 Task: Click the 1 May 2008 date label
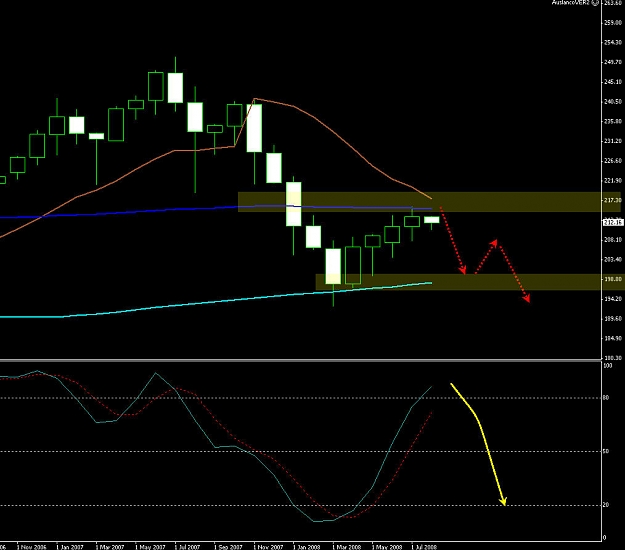click(x=387, y=547)
